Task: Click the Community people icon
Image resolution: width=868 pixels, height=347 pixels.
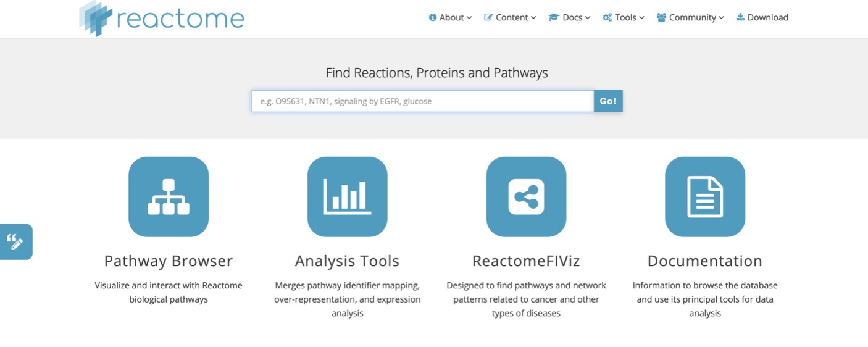Action: (662, 17)
